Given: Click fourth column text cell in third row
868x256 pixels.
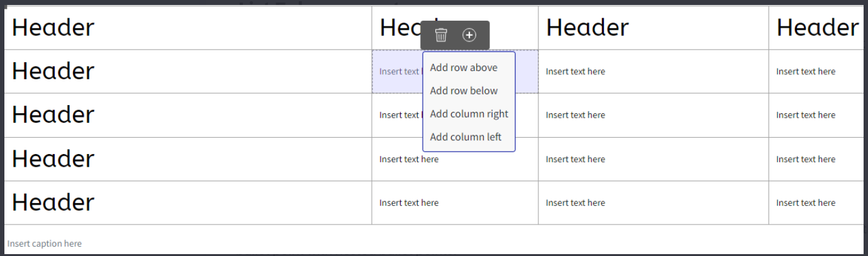Looking at the screenshot, I should click(x=806, y=115).
